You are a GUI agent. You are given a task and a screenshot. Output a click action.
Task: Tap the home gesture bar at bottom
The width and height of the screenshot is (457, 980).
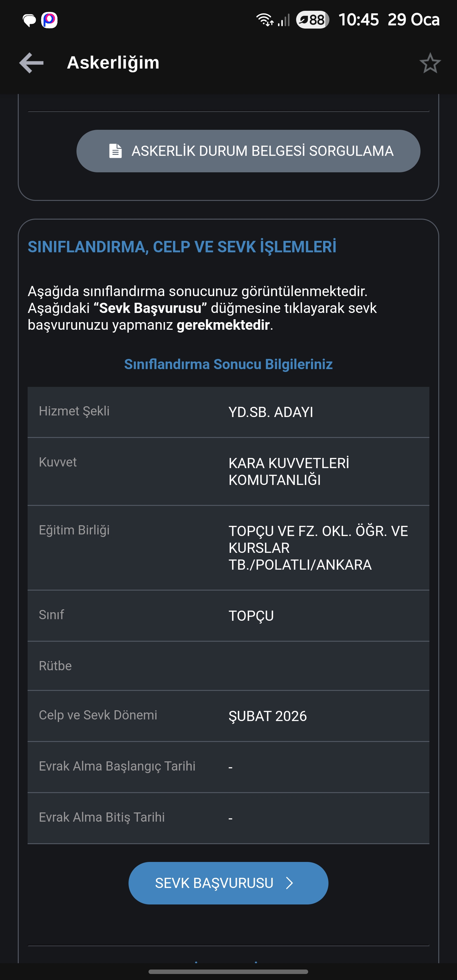[228, 972]
